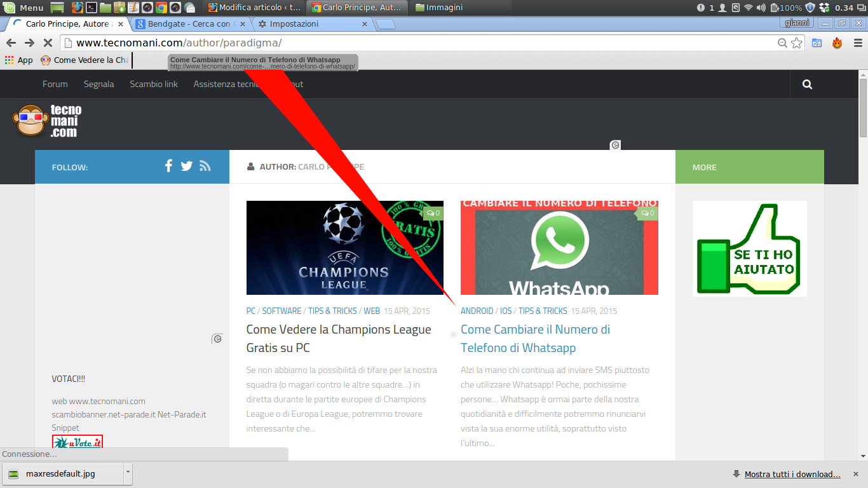Click the gianni profile button
The image size is (868, 488).
point(797,23)
